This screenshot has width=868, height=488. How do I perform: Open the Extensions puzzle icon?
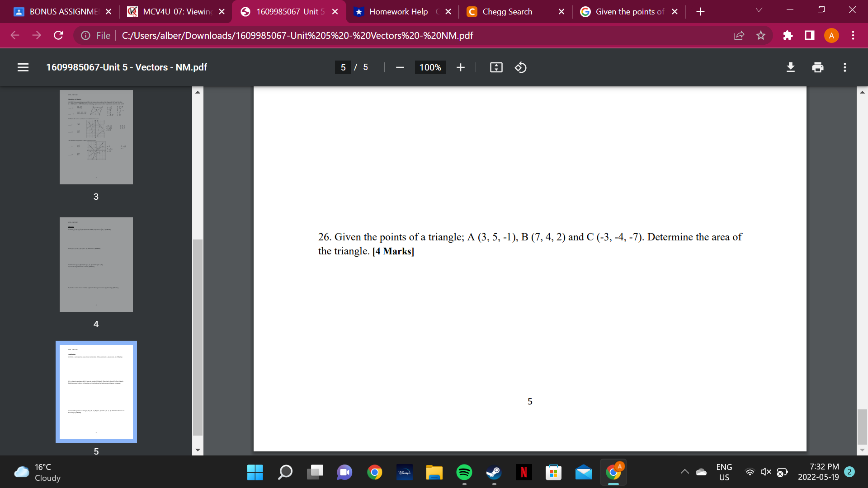(x=788, y=35)
